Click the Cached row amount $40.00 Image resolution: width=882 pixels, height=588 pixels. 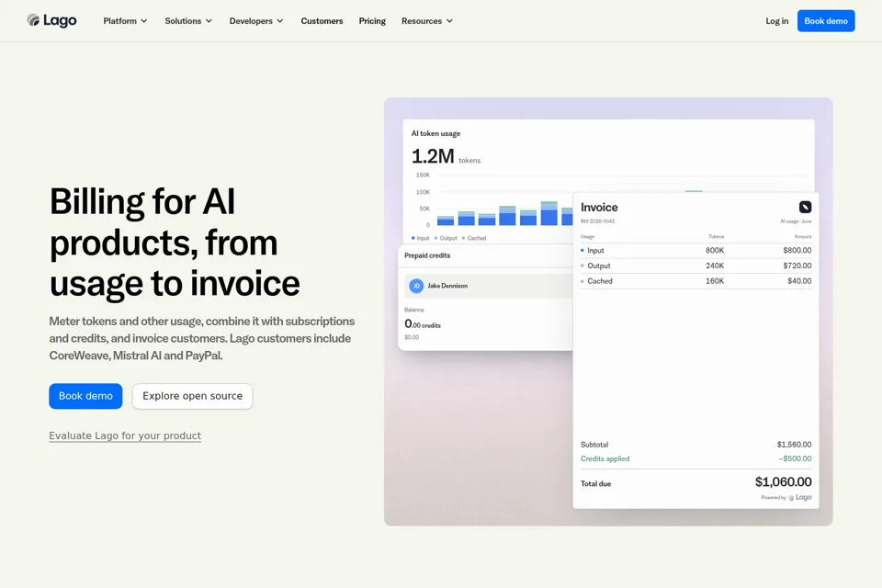[799, 281]
